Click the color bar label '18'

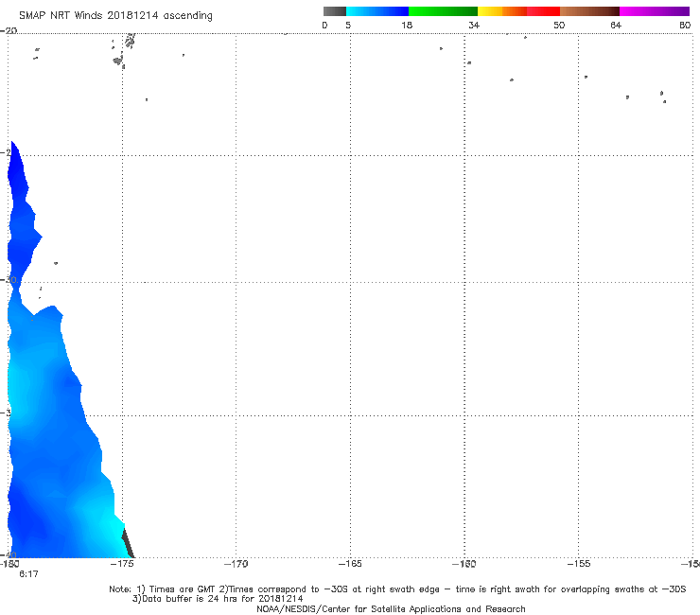407,25
